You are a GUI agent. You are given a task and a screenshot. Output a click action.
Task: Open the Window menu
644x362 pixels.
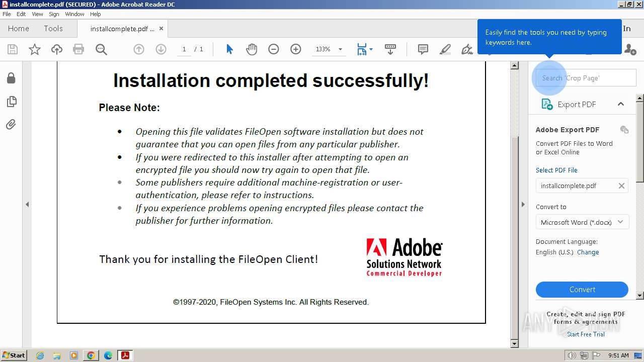[74, 14]
